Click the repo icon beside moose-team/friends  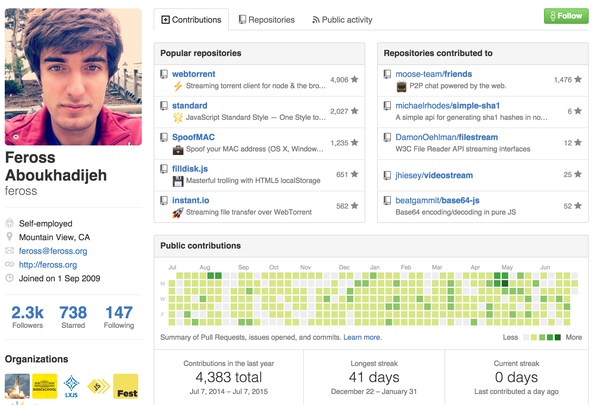click(387, 74)
